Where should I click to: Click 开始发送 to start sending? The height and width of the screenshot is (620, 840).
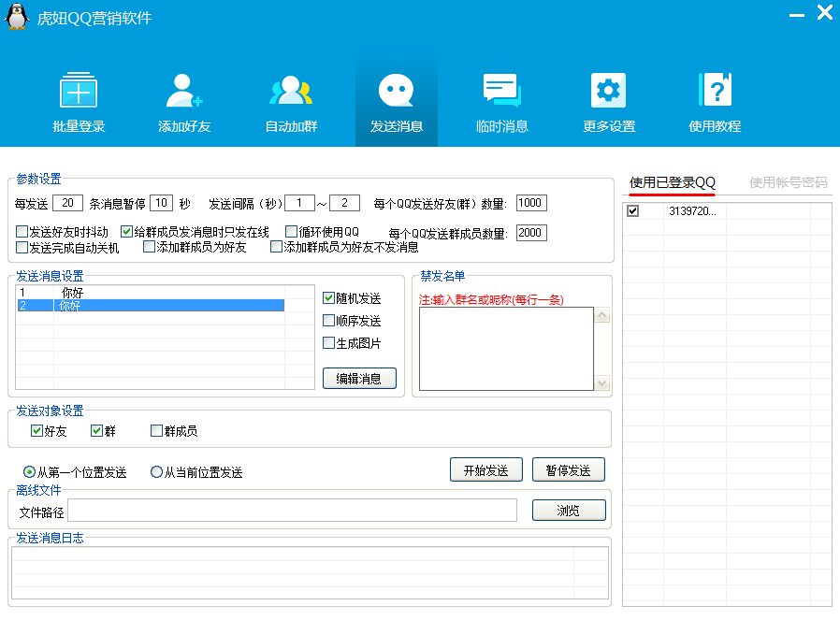click(485, 470)
